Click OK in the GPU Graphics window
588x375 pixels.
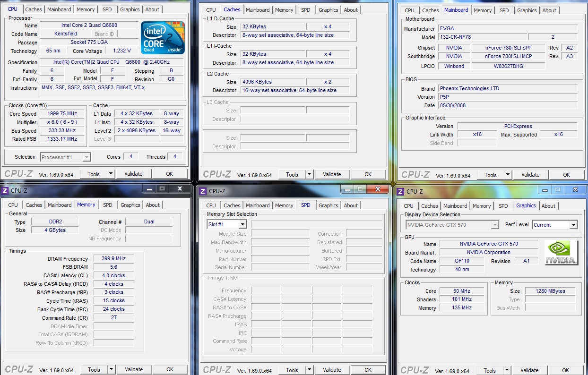coord(565,370)
